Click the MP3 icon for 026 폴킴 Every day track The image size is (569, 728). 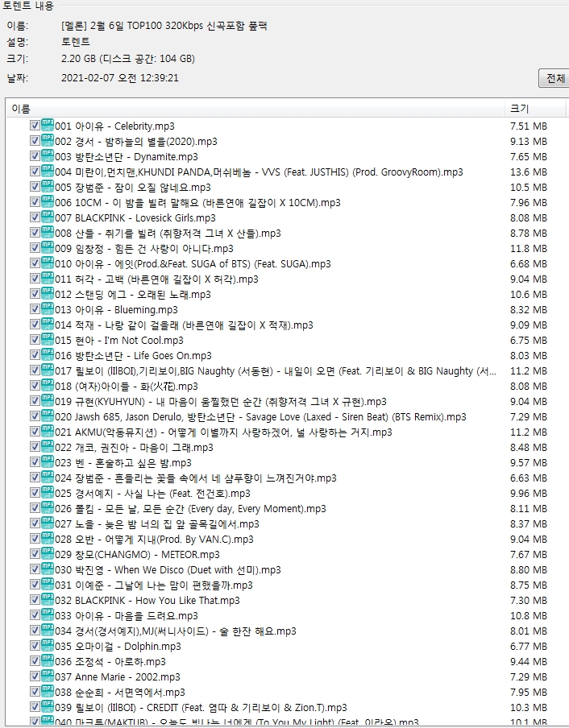tap(48, 508)
